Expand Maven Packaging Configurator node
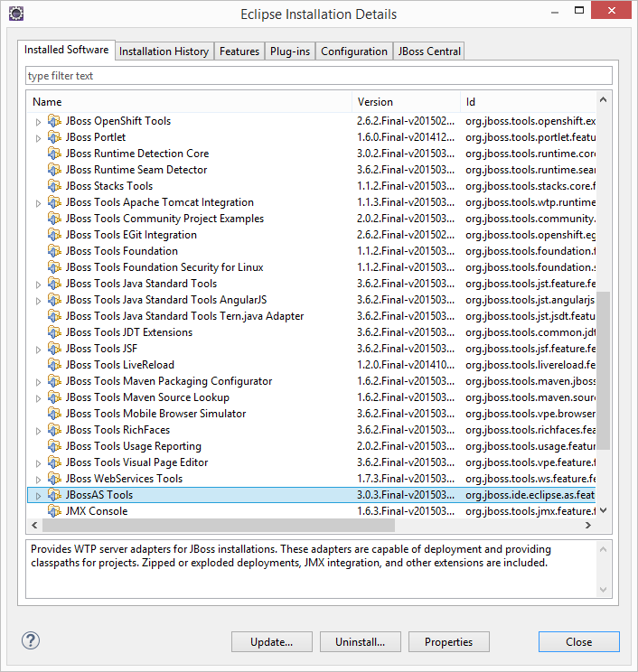Screen dimensions: 638x672 38,383
